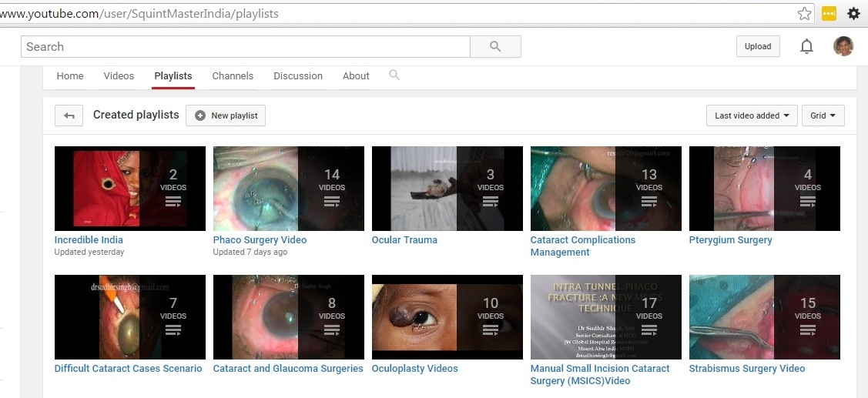Open the About tab
The width and height of the screenshot is (868, 398).
point(356,76)
